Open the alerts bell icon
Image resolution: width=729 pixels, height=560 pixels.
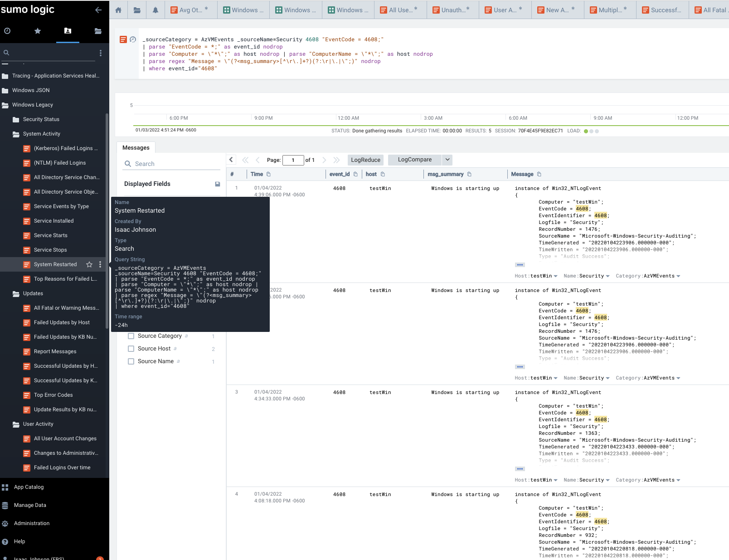156,10
